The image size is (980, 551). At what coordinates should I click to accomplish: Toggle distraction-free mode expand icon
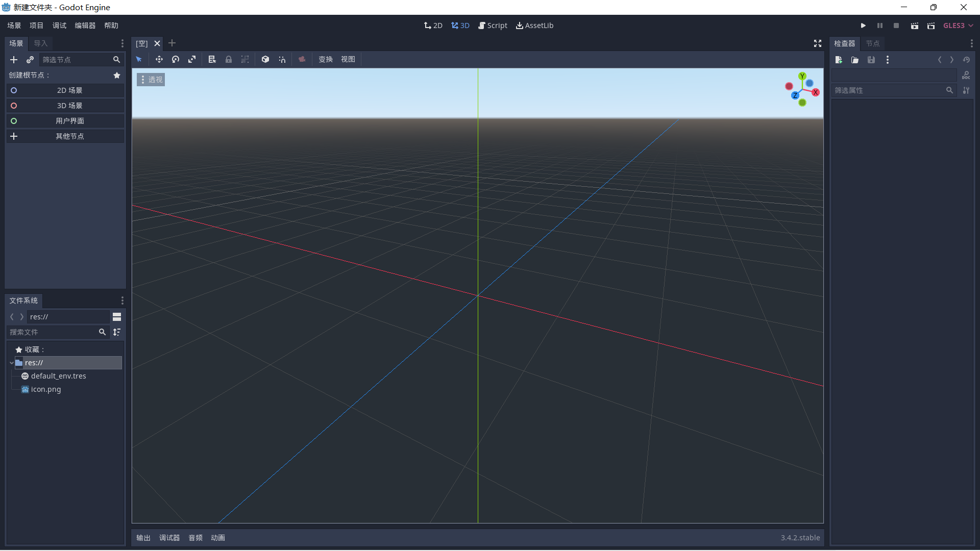coord(818,43)
